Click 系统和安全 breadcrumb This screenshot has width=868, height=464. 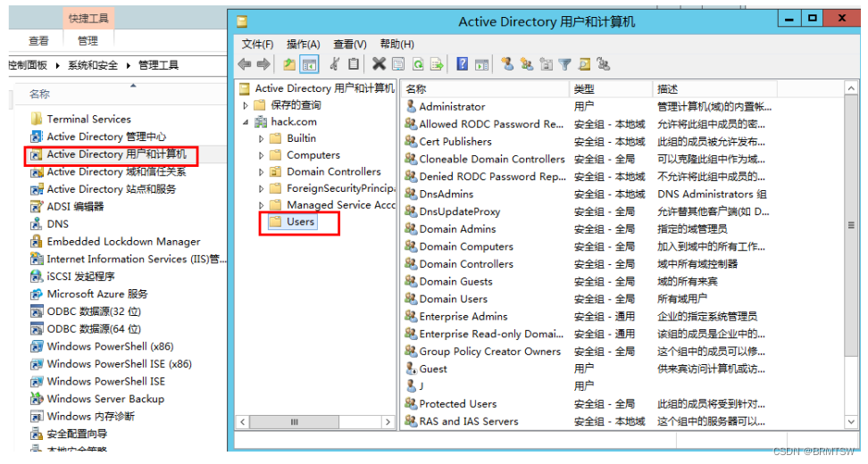(x=93, y=65)
